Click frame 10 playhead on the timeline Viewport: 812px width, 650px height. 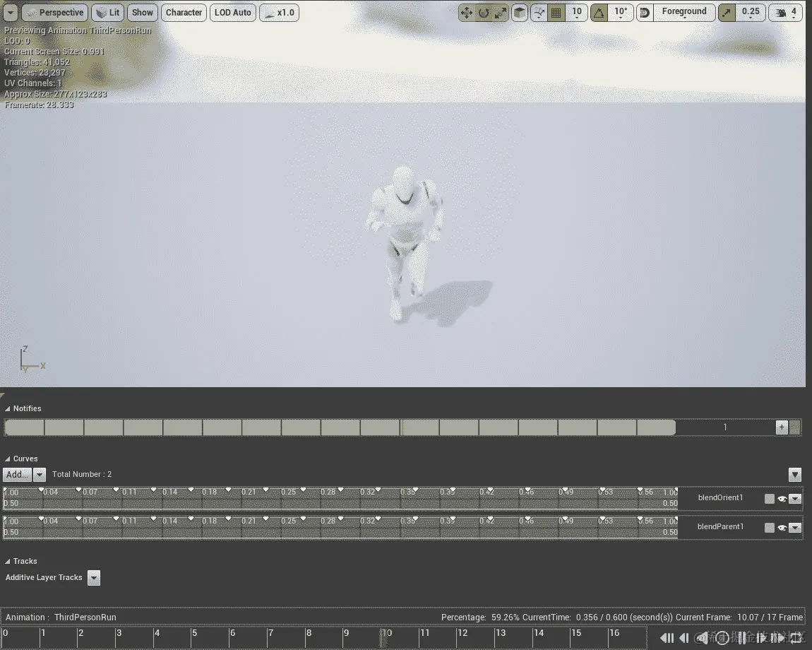pos(384,637)
